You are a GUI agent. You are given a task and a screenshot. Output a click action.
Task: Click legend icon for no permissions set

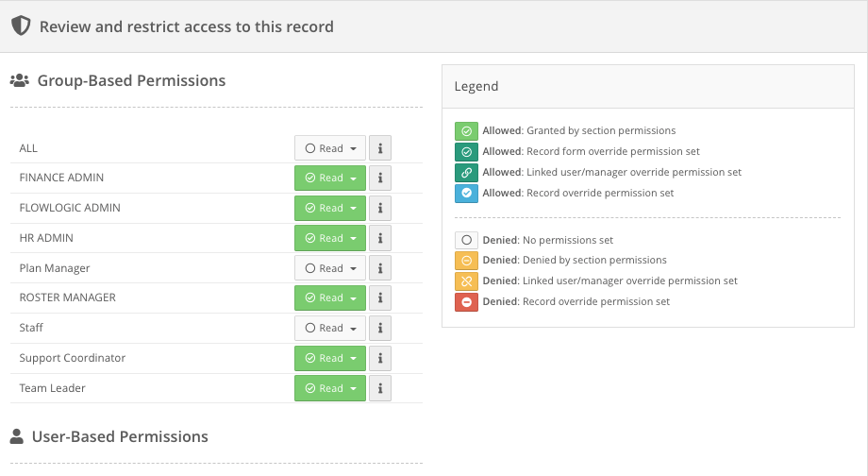467,240
